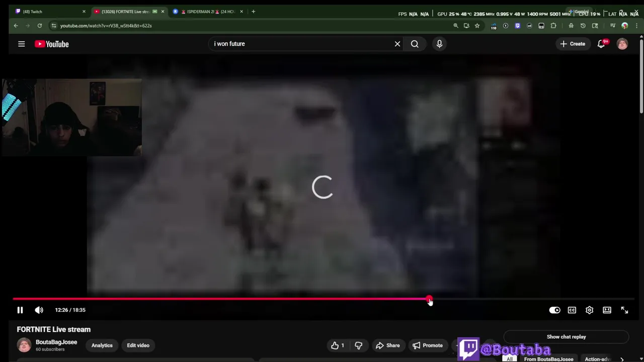Enter fullscreen mode
Viewport: 644px width, 362px height.
point(624,310)
